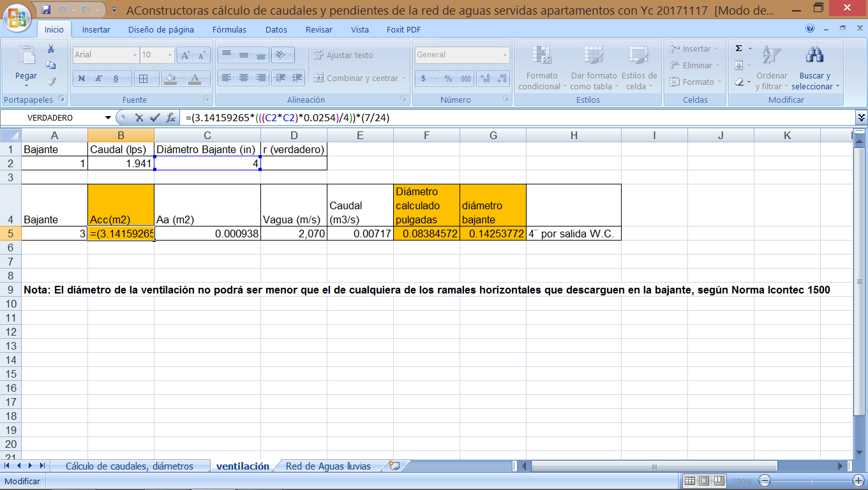Open Estilos de celda gallery

point(639,68)
